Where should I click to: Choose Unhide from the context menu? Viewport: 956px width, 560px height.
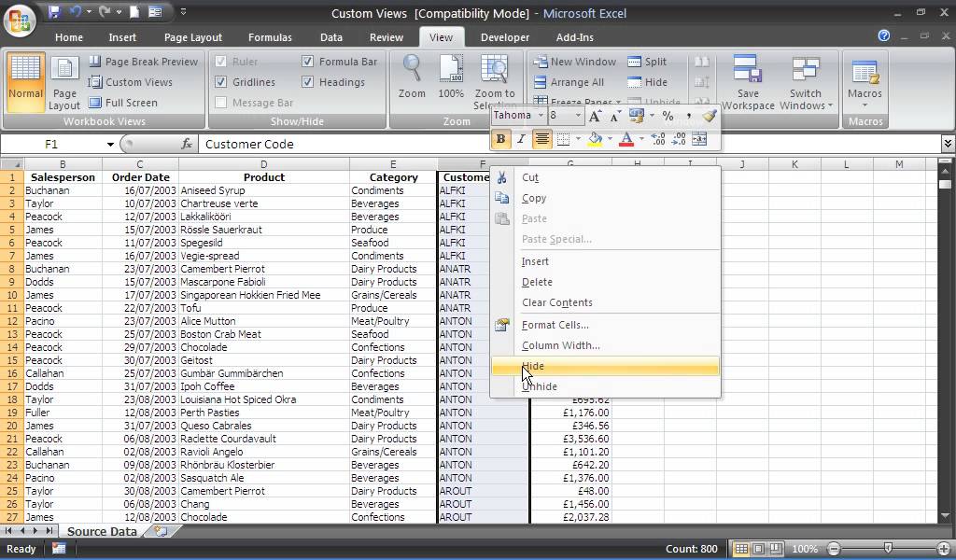[605, 386]
